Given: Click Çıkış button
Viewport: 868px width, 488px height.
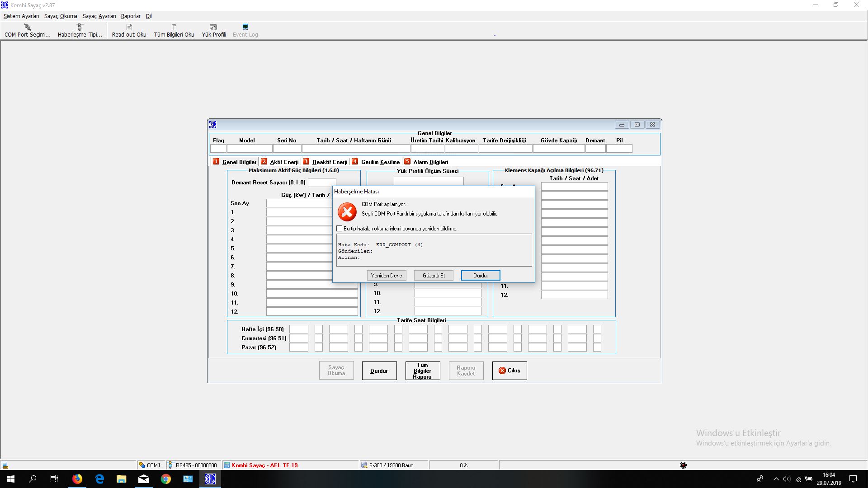Looking at the screenshot, I should coord(509,371).
